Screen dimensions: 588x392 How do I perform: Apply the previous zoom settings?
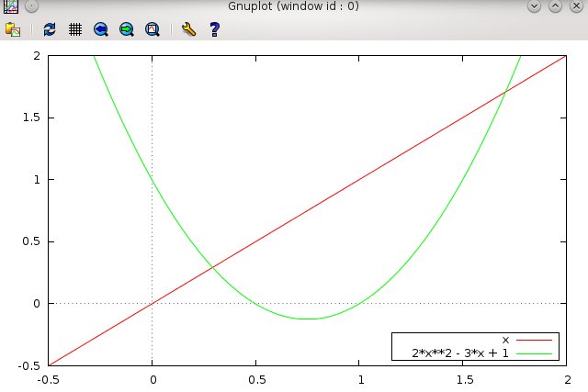pyautogui.click(x=101, y=29)
